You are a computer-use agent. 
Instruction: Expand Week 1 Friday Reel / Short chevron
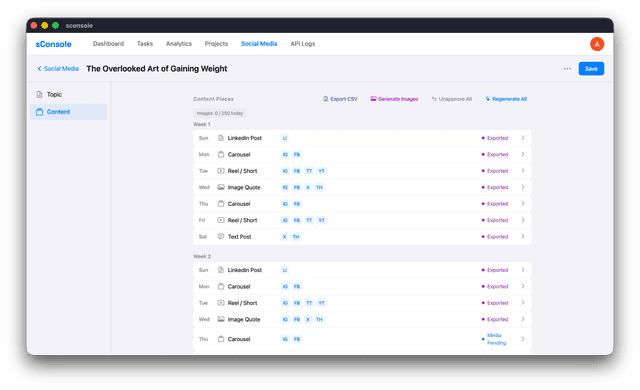523,220
